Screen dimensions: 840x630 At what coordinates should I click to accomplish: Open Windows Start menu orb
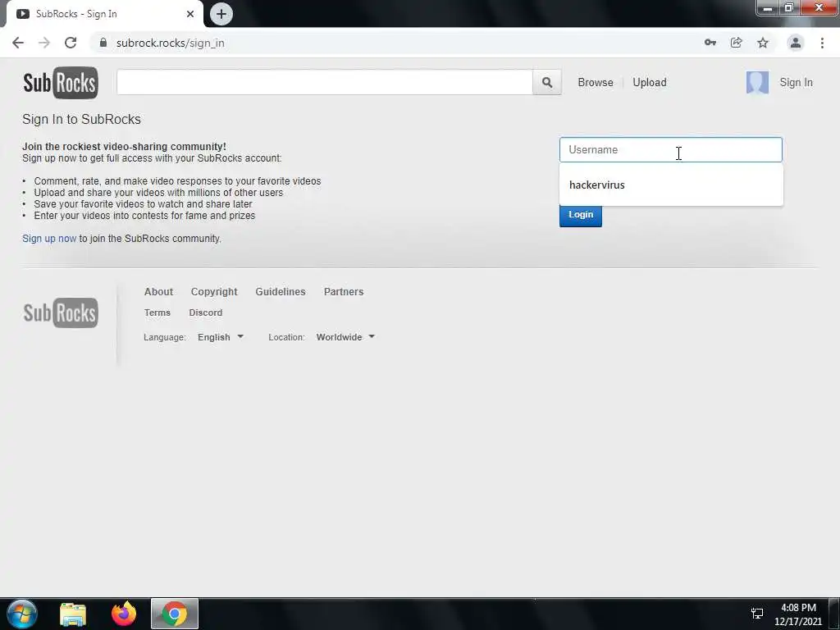22,614
